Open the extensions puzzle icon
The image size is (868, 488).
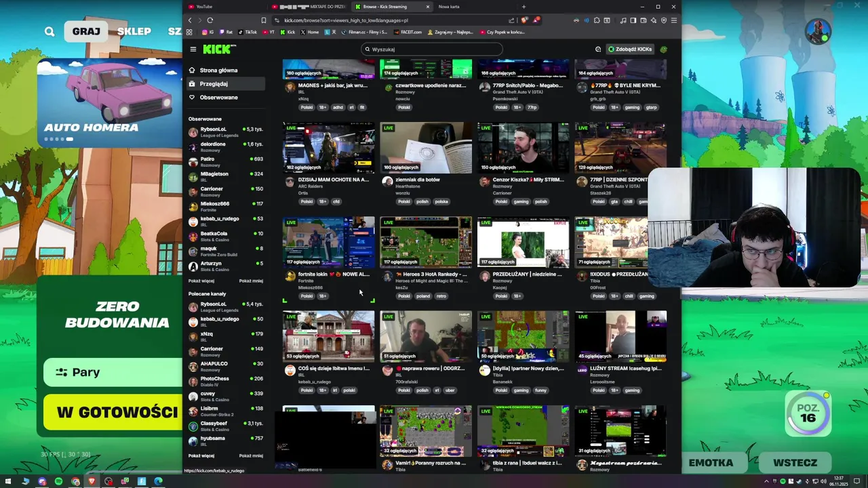(597, 20)
